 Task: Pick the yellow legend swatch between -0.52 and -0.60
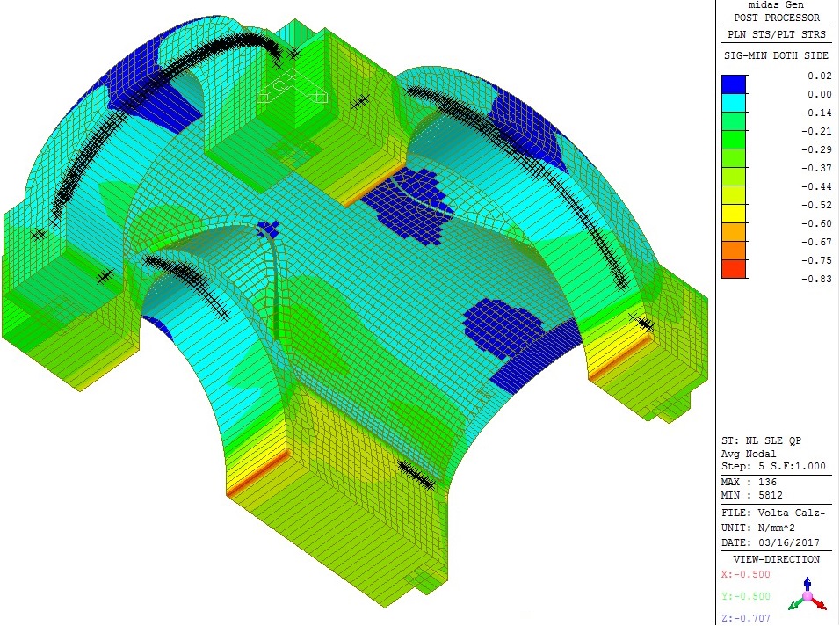click(734, 214)
